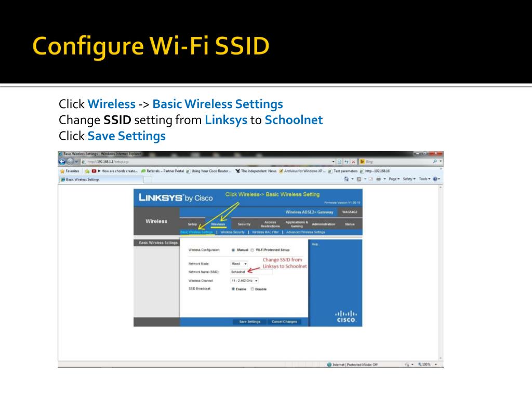This screenshot has height=399, width=532.
Task: Select the Wi-Fi Protected Setup radio
Action: click(252, 250)
